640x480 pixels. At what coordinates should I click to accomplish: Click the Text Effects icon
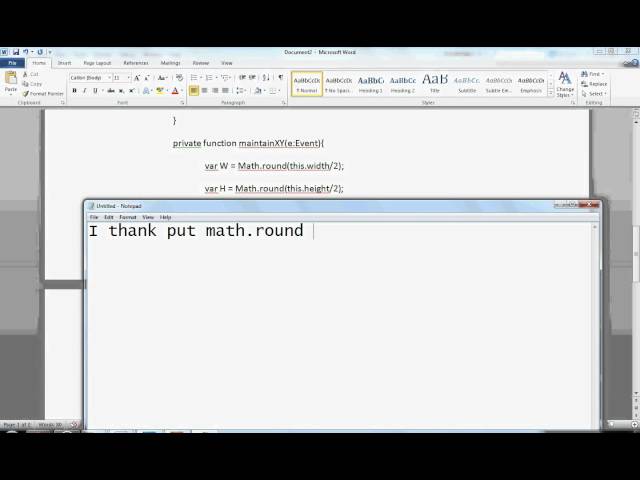146,91
